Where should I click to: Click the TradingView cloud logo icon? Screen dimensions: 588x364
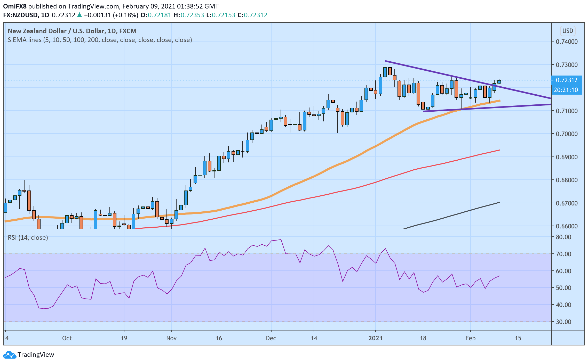point(10,355)
